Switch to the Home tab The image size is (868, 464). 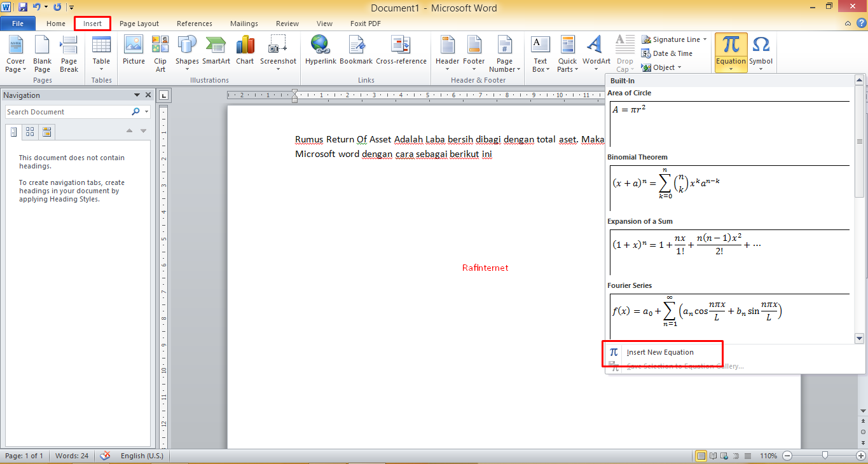click(56, 24)
